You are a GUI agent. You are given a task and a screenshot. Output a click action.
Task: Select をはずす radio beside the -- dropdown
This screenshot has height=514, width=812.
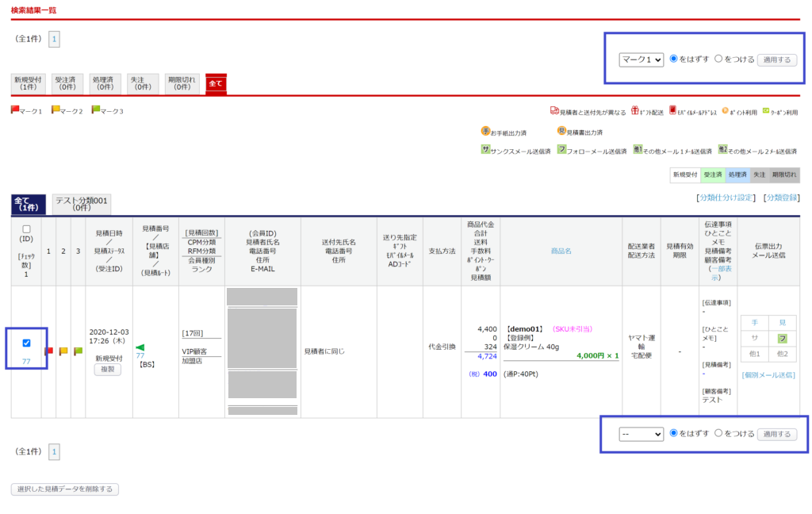click(x=674, y=432)
